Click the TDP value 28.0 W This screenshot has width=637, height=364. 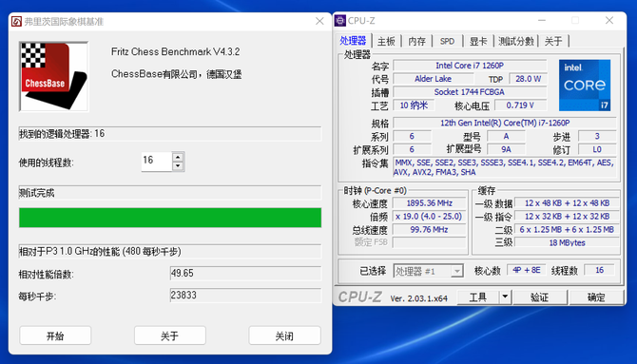click(x=528, y=79)
